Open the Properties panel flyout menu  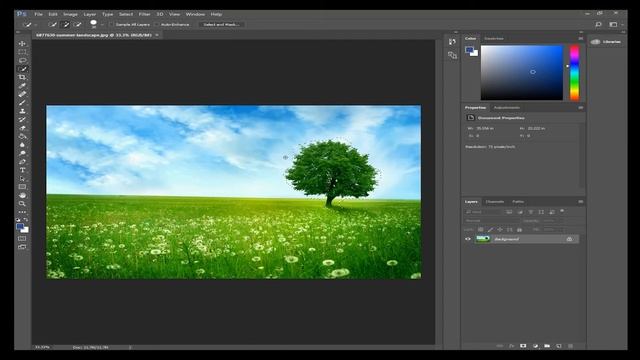tap(580, 108)
